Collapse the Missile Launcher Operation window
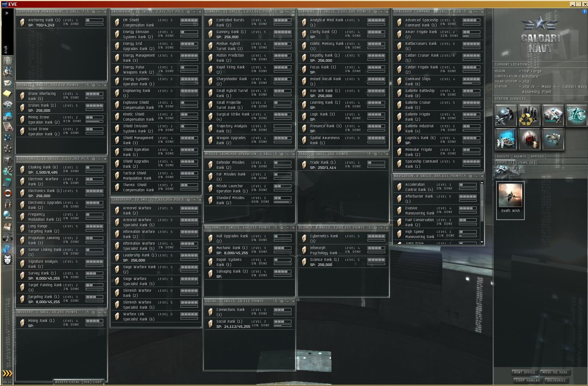588x386 pixels. [x=287, y=154]
